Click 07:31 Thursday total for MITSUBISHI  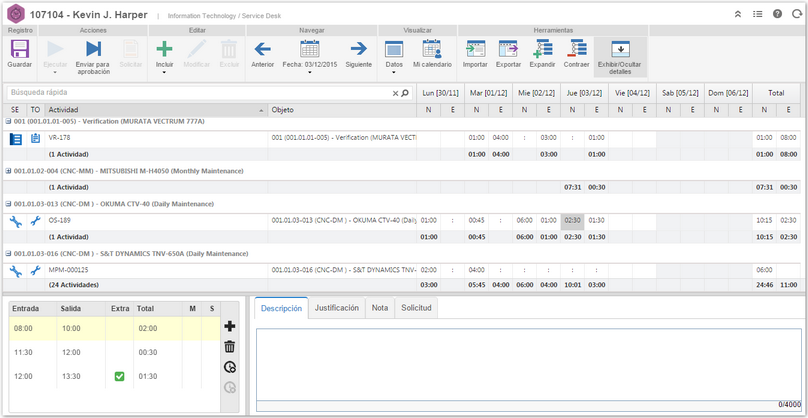point(573,188)
